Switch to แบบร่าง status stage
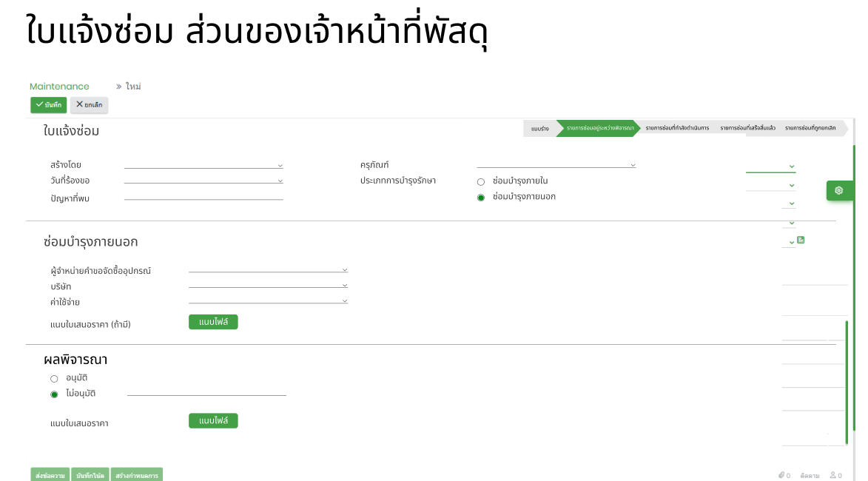The width and height of the screenshot is (868, 481). tap(540, 128)
